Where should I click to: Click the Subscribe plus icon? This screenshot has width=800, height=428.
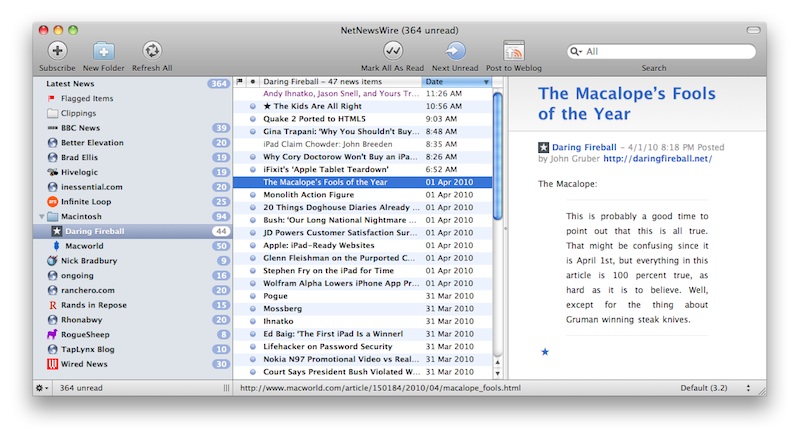57,51
